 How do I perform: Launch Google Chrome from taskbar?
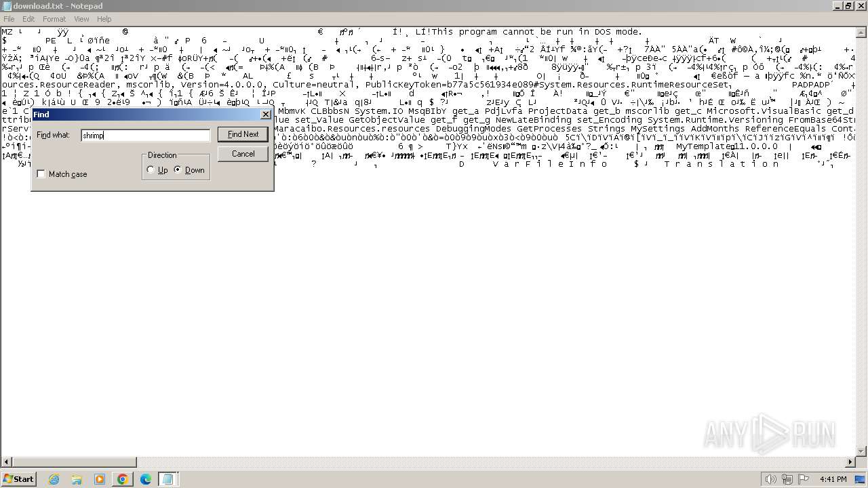tap(123, 479)
